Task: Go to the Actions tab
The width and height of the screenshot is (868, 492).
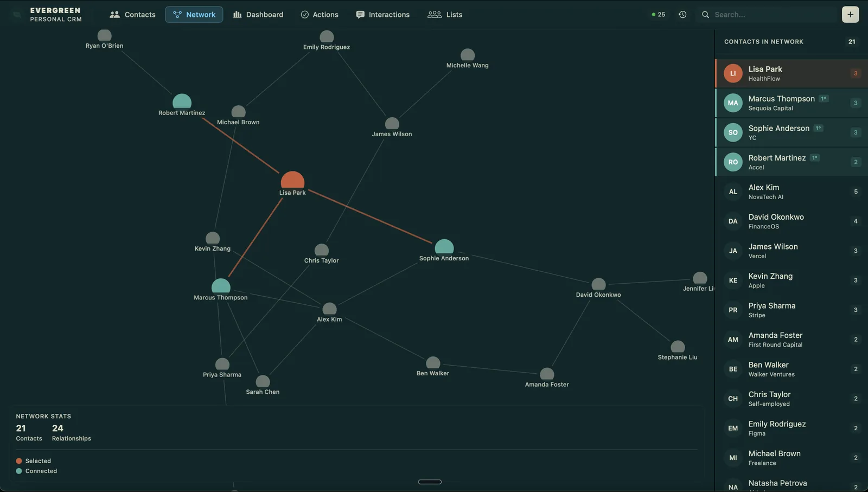Action: click(x=320, y=15)
